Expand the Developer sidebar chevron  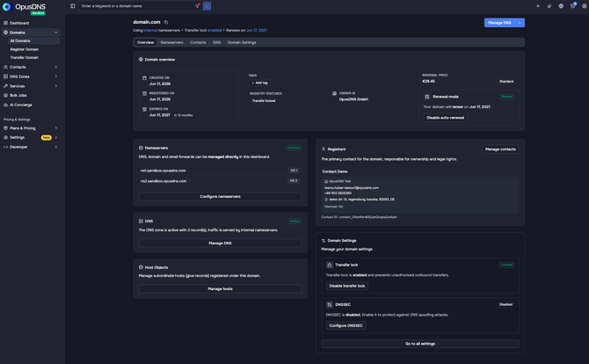pos(56,147)
